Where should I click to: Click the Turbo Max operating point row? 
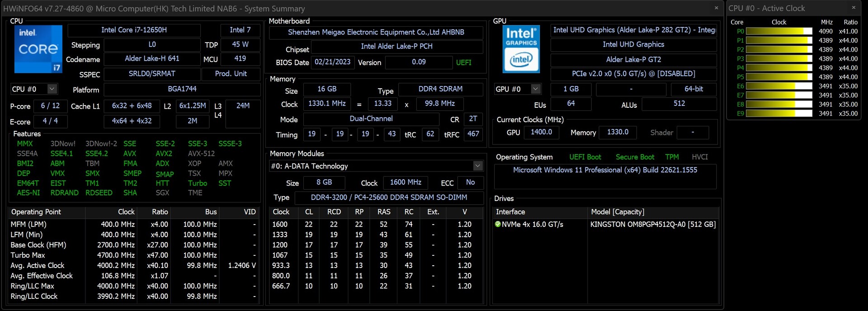pos(134,255)
